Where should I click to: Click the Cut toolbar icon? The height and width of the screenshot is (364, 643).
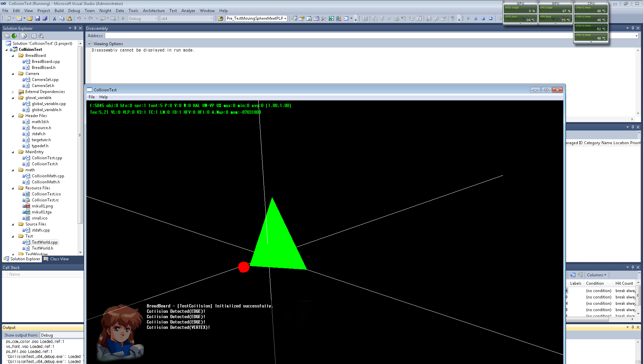pyautogui.click(x=54, y=18)
